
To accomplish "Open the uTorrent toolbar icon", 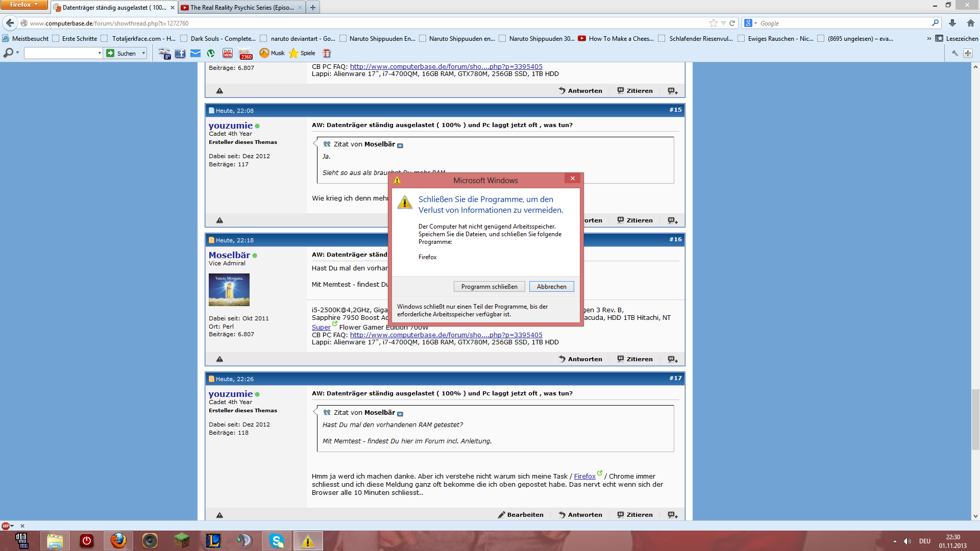I will (x=211, y=53).
